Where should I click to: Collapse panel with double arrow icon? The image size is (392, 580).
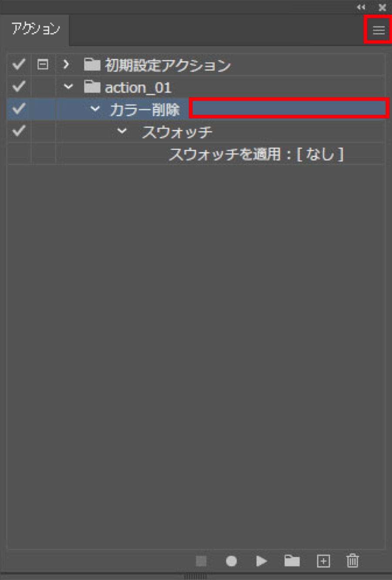tap(361, 7)
